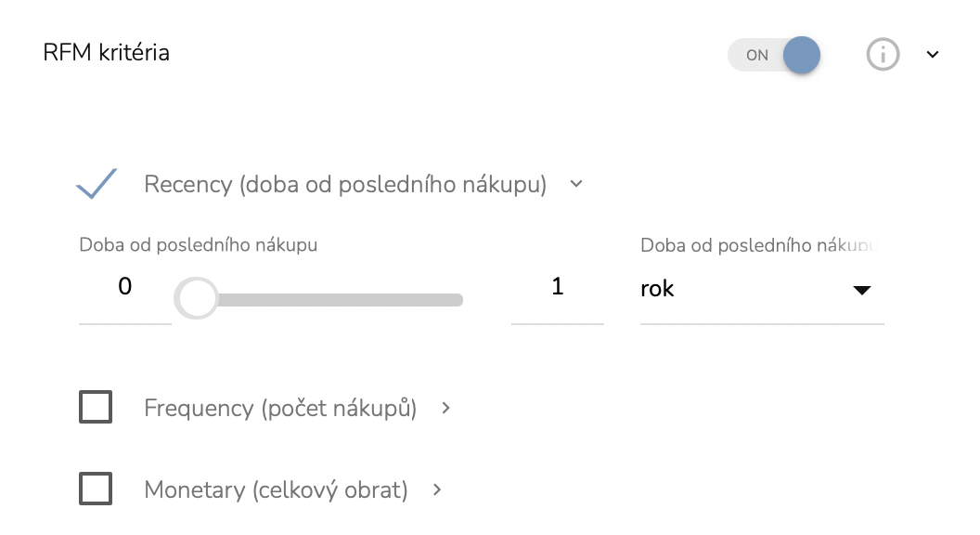Expand Frequency section with its chevron
Screen dimensions: 980x535
pos(446,408)
